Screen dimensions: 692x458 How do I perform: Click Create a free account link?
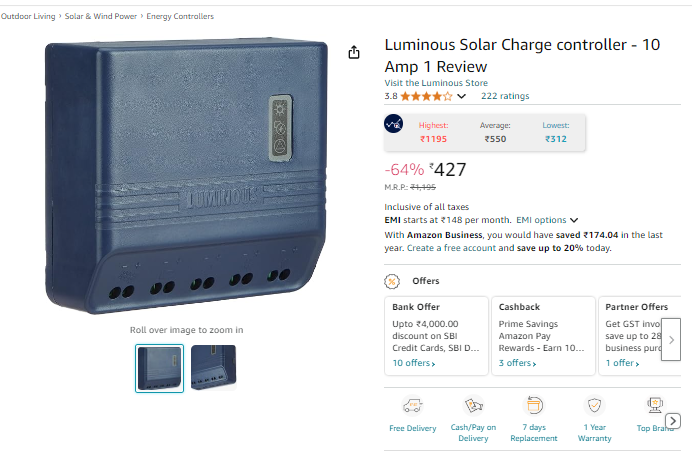pyautogui.click(x=451, y=248)
